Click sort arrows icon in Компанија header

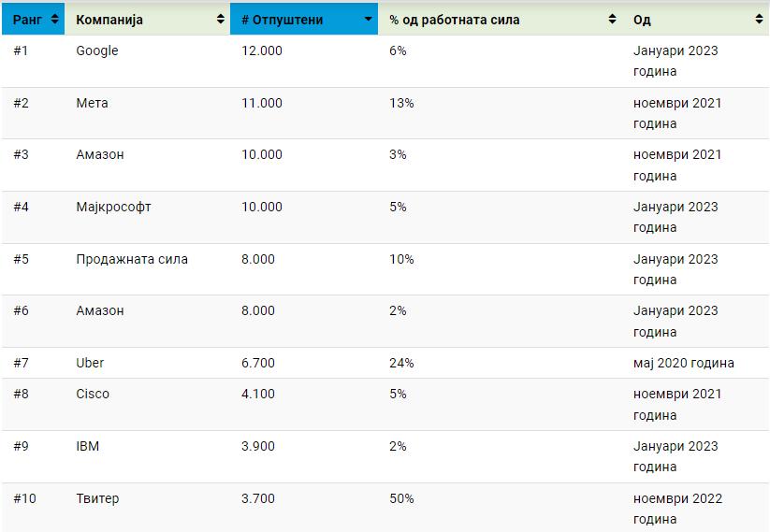point(221,20)
